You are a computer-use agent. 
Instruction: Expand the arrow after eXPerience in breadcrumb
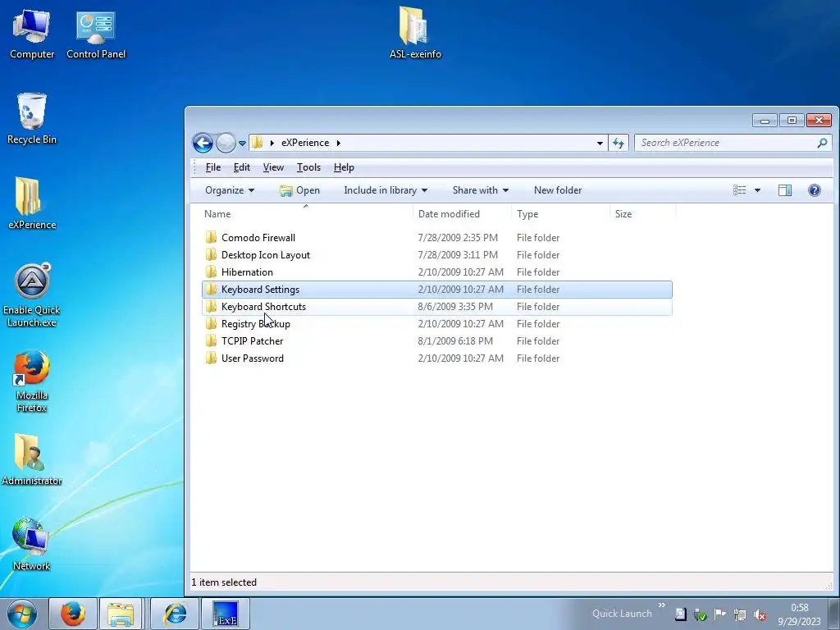tap(339, 143)
